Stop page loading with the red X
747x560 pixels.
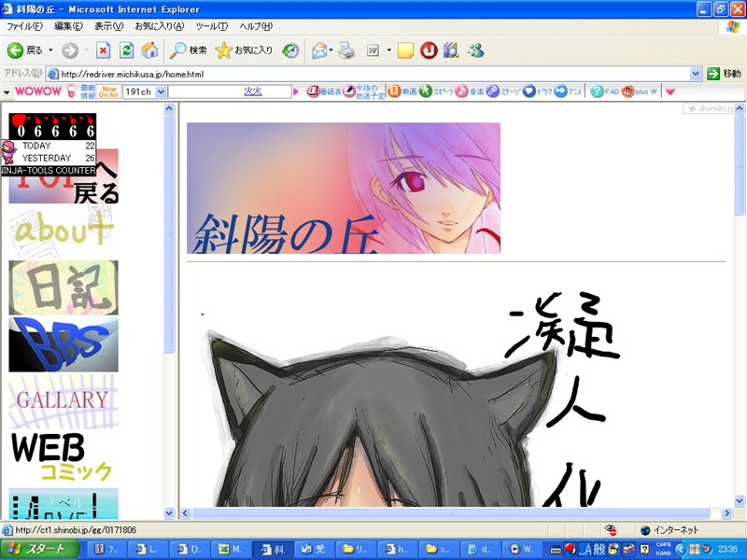[103, 50]
